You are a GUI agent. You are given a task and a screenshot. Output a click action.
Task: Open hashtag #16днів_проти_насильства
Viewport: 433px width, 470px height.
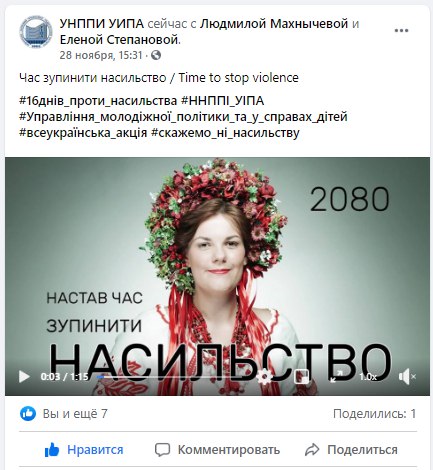tap(98, 101)
